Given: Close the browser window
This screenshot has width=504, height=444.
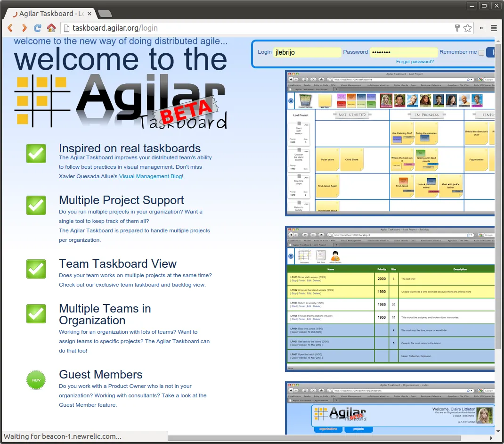Looking at the screenshot, I should coord(496,6).
